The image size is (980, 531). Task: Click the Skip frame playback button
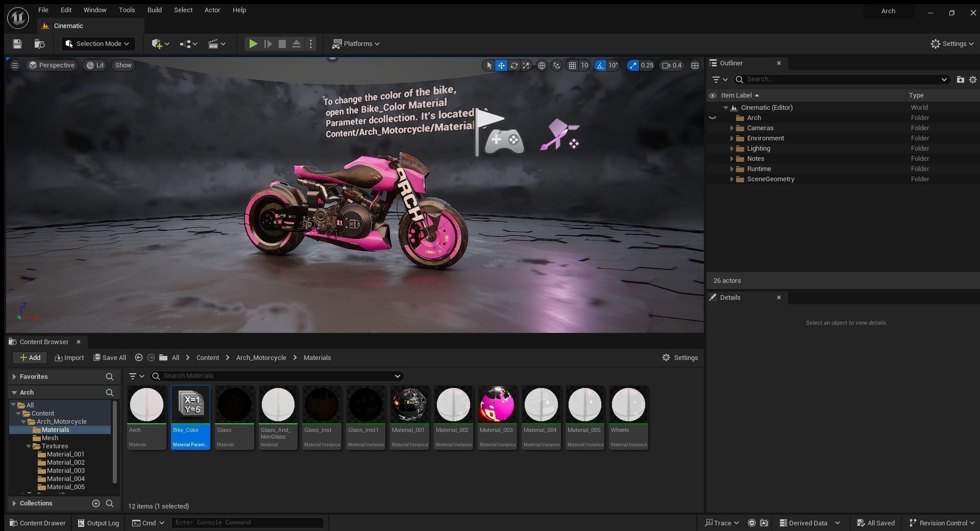267,44
